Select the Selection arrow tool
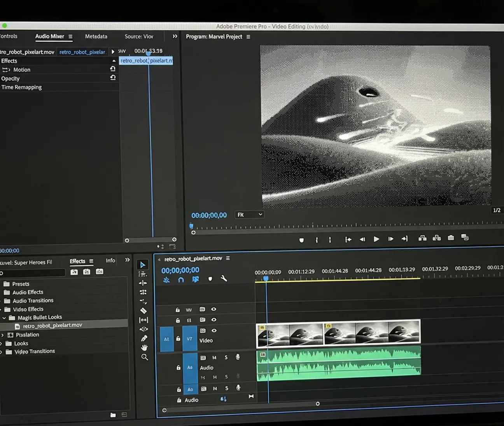The image size is (504, 426). click(x=143, y=265)
